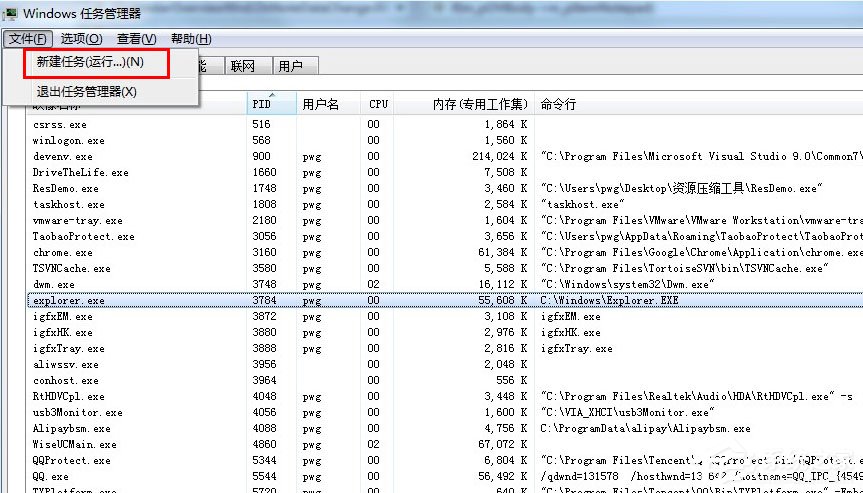Select the QQ.exe process

[445, 476]
